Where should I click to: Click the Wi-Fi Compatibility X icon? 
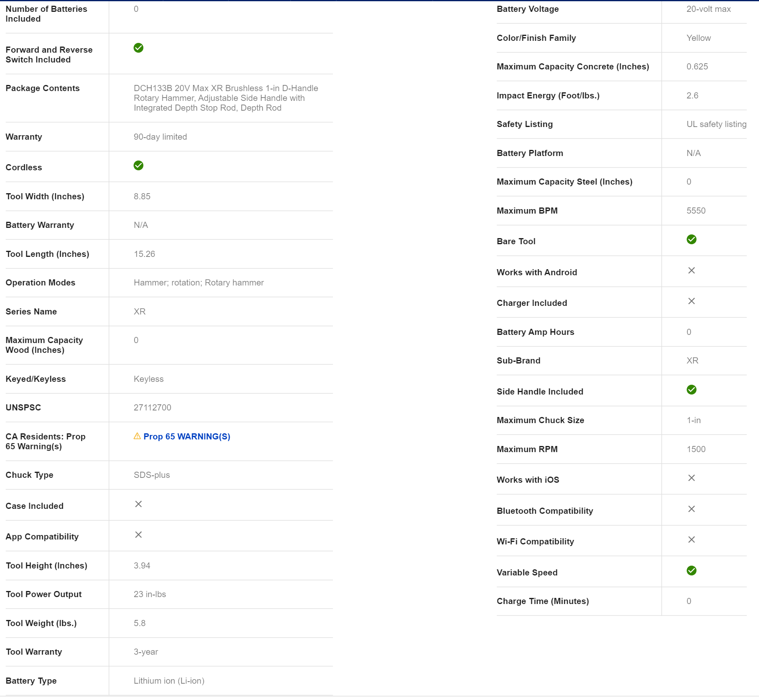coord(691,539)
